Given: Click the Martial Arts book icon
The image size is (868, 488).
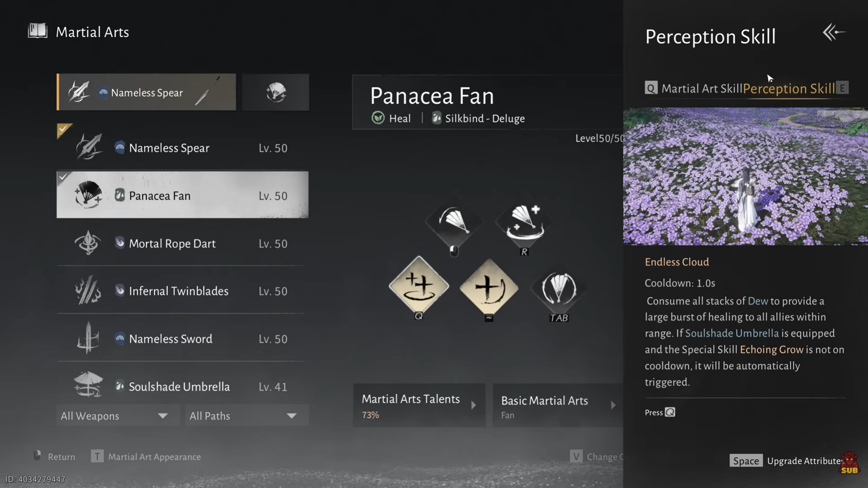Looking at the screenshot, I should pyautogui.click(x=38, y=31).
